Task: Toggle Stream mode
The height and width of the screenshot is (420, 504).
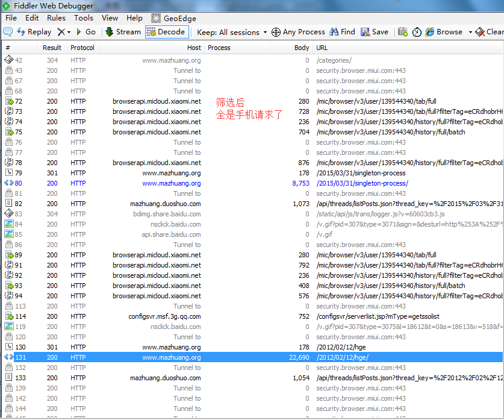Action: [x=123, y=32]
